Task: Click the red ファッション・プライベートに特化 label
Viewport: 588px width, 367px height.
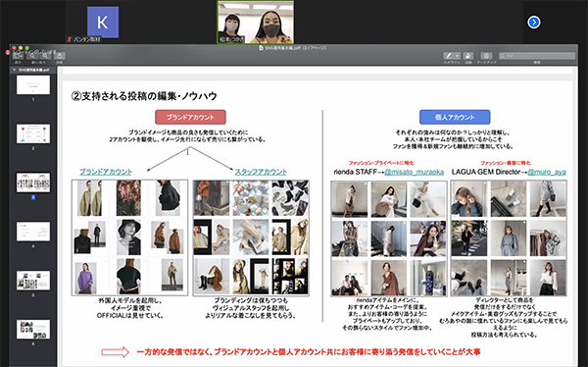Action: pyautogui.click(x=381, y=163)
